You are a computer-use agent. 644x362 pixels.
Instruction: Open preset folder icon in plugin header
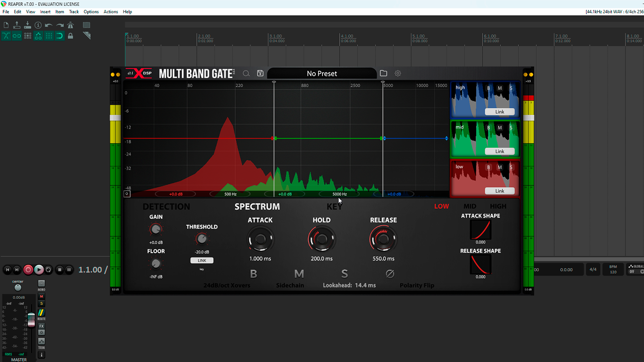pos(383,74)
